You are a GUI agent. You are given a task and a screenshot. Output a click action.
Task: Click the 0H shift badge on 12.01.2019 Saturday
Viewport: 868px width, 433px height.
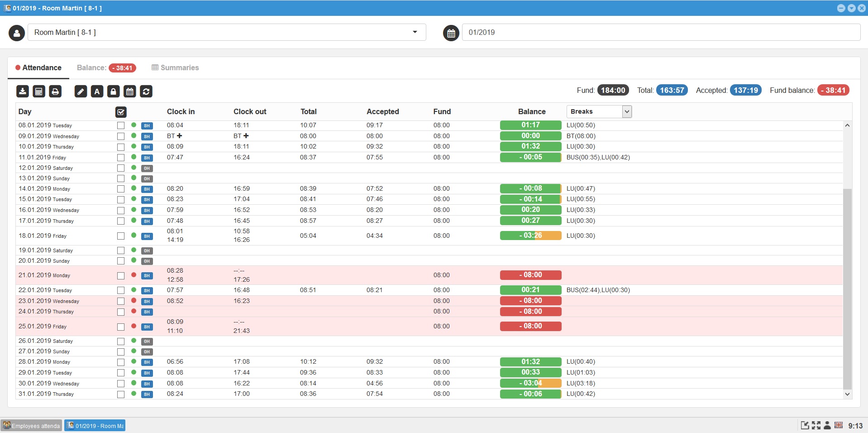coord(147,168)
